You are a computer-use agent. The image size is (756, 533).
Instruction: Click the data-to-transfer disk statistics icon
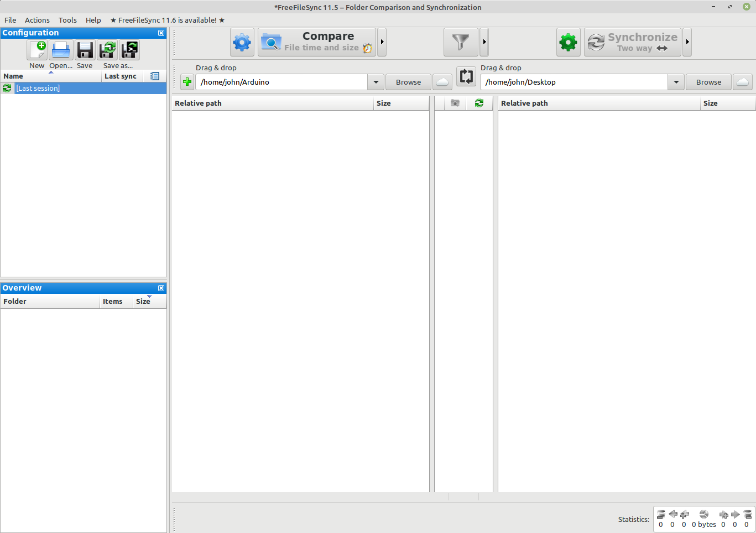coord(704,514)
